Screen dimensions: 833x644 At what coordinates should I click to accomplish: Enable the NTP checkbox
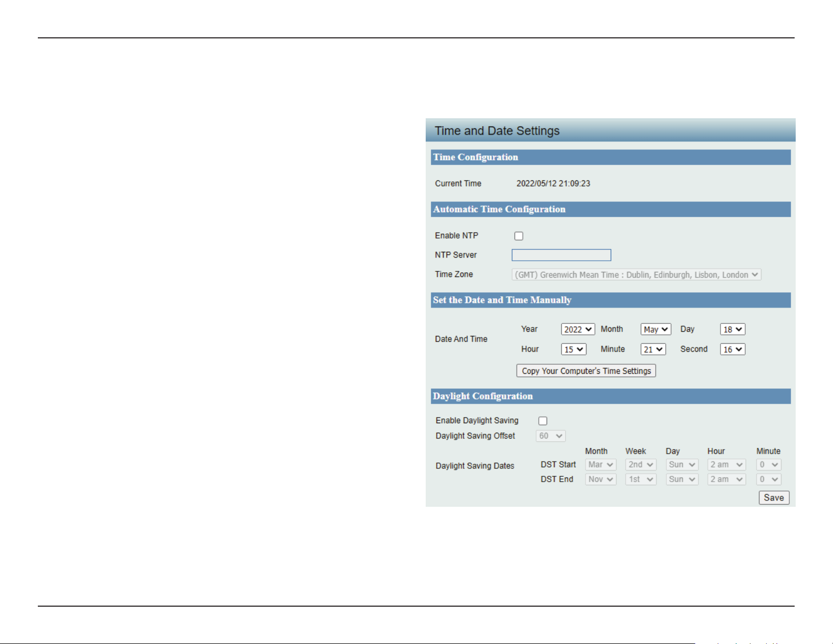point(519,236)
